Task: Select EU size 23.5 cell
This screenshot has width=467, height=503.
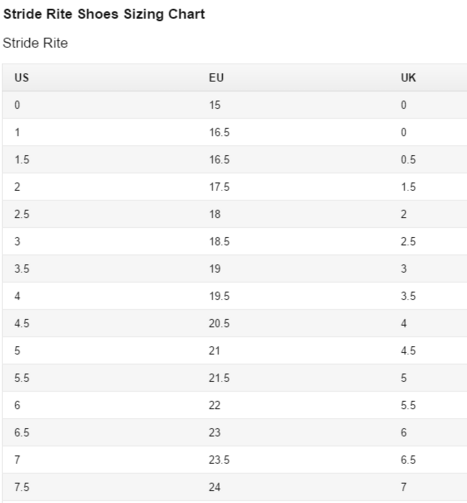Action: point(219,460)
